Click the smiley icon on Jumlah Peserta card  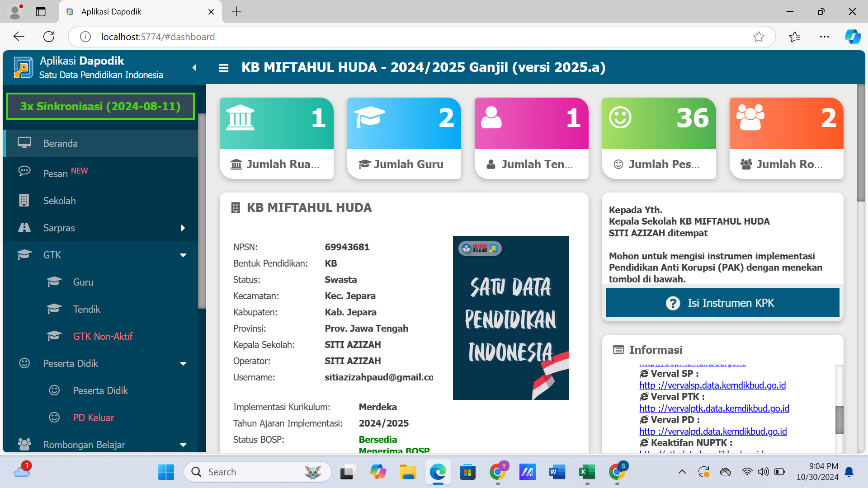[620, 117]
